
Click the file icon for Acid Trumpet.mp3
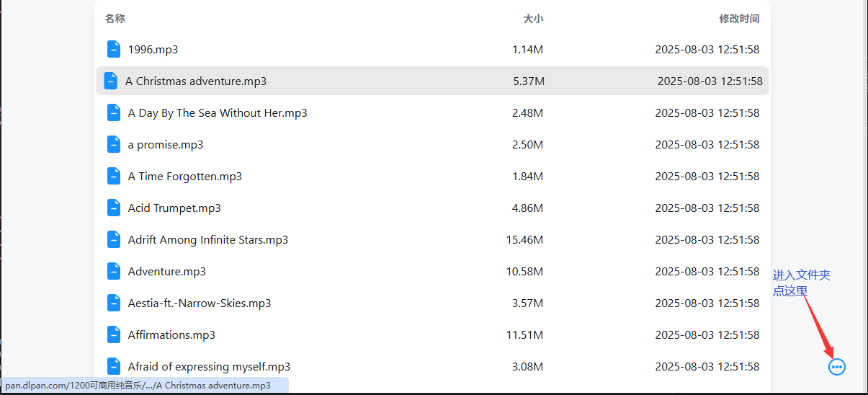(114, 208)
